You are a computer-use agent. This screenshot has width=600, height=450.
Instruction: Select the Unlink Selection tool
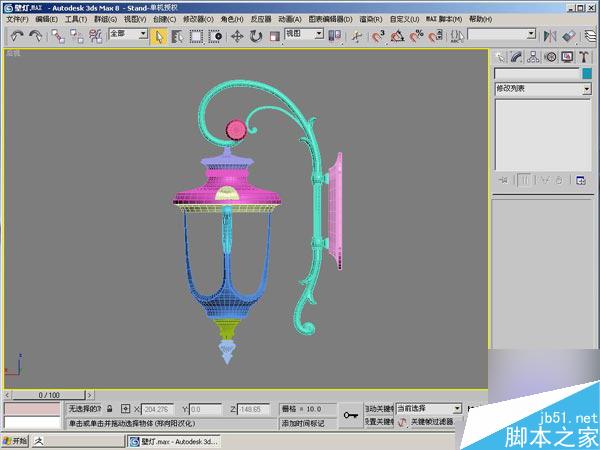pos(77,36)
